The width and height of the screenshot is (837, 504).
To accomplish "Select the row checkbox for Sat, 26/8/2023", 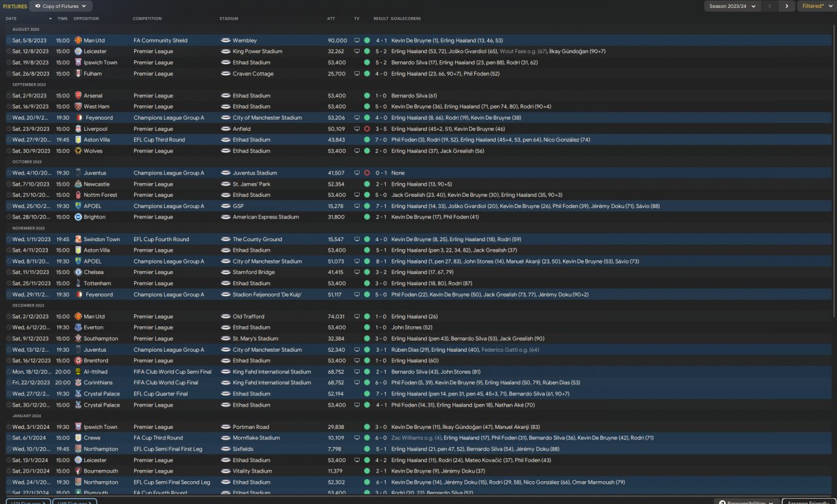I will [x=9, y=74].
